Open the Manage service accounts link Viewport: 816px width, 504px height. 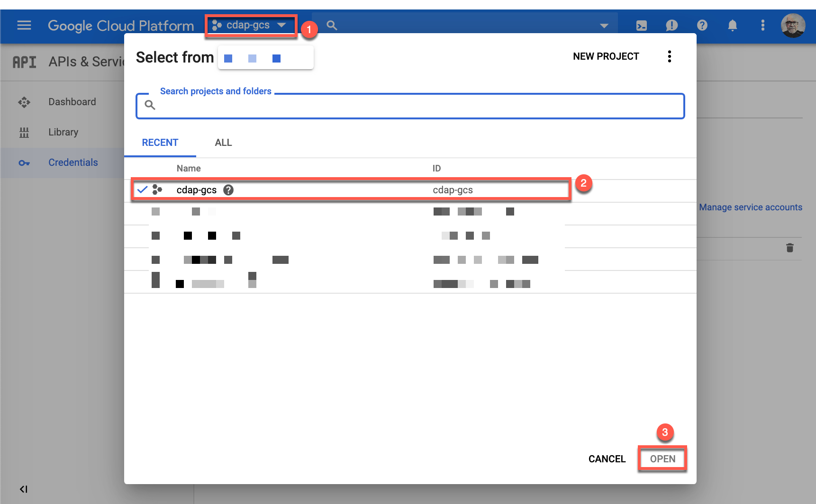(751, 207)
